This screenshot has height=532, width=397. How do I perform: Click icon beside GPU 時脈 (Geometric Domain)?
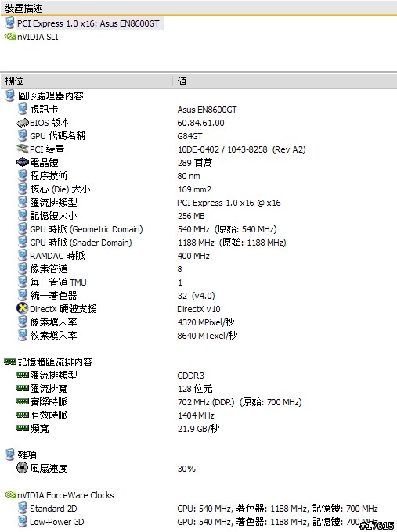(x=22, y=228)
